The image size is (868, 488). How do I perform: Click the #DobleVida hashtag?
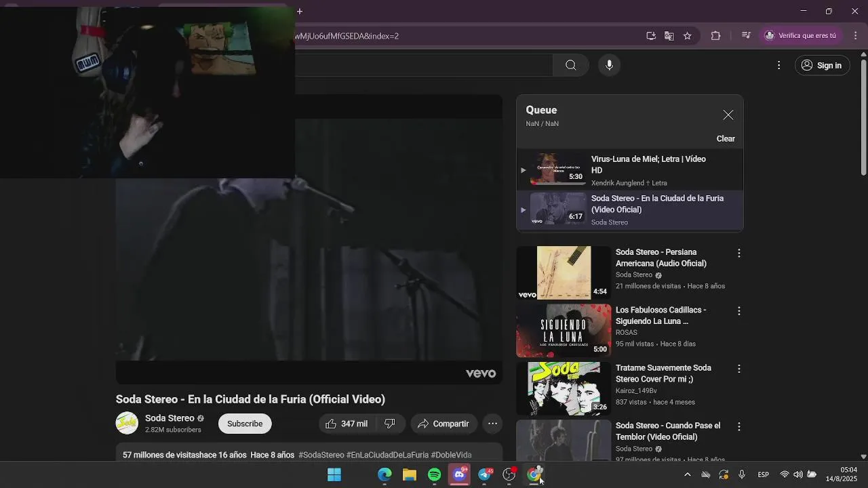451,455
